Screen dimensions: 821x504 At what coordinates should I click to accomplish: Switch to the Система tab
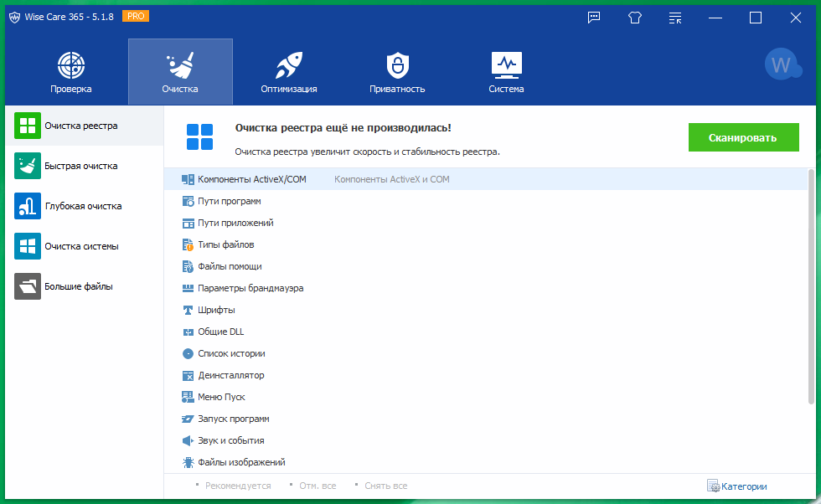pyautogui.click(x=506, y=70)
